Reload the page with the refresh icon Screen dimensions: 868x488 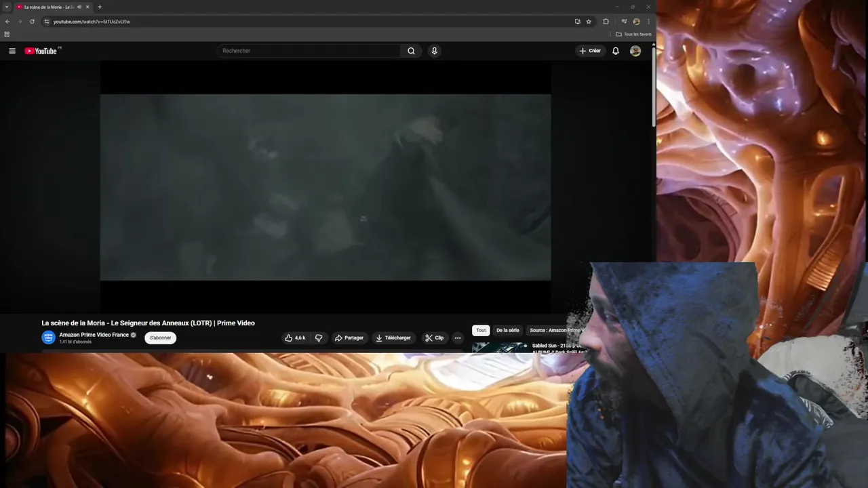[32, 21]
